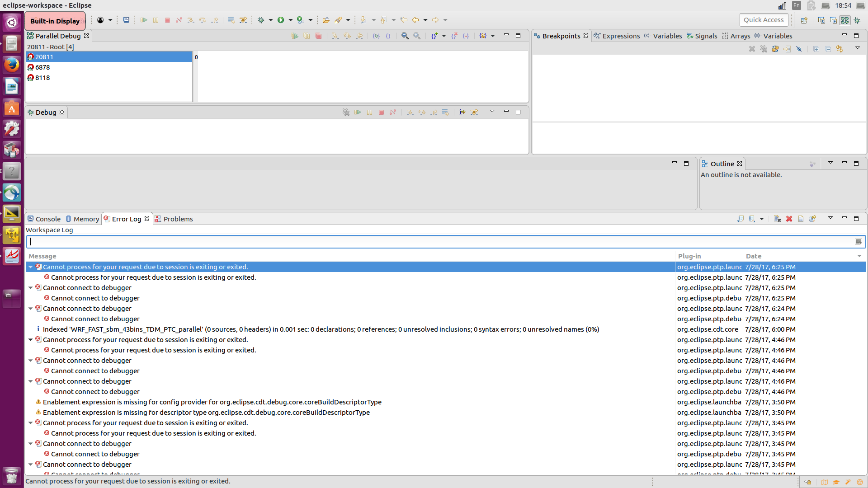The image size is (868, 488).
Task: Click the Plug-in column header
Action: [x=709, y=256]
